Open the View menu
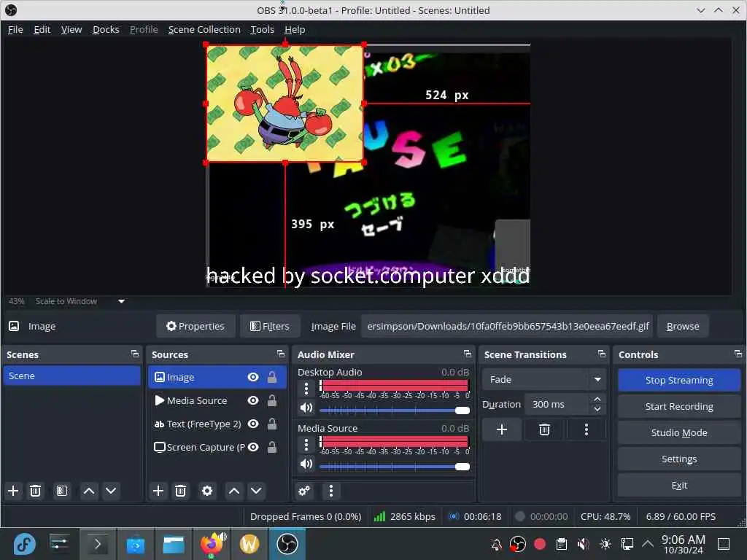The height and width of the screenshot is (560, 747). (x=71, y=29)
